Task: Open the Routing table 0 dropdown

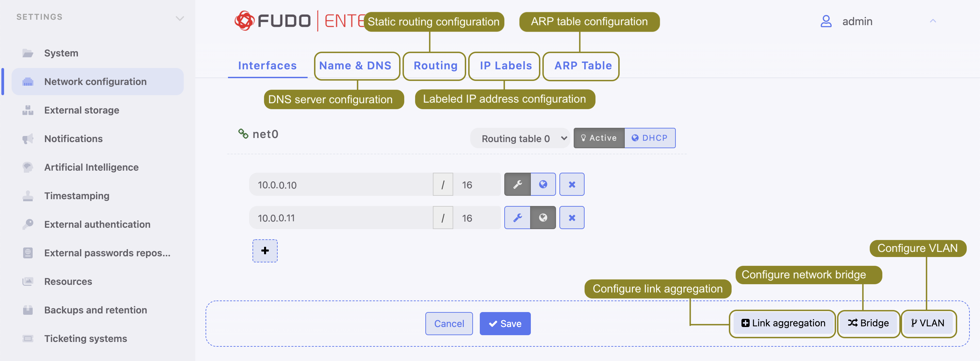Action: 520,139
